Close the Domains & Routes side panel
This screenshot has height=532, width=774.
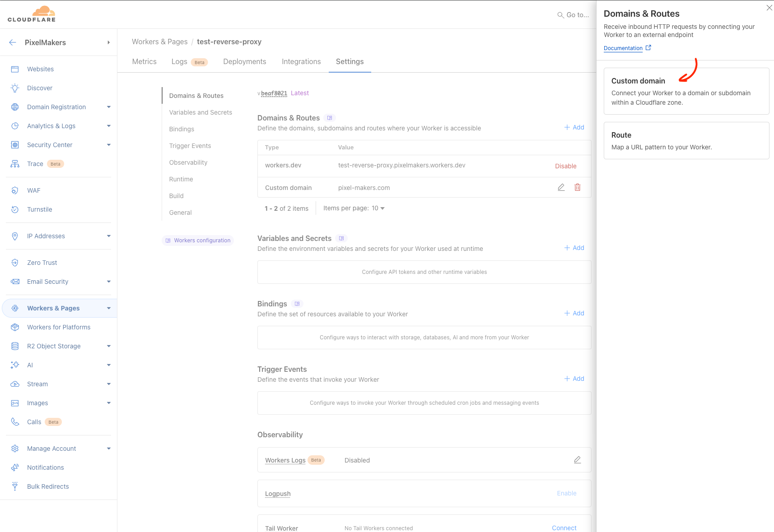coord(769,8)
